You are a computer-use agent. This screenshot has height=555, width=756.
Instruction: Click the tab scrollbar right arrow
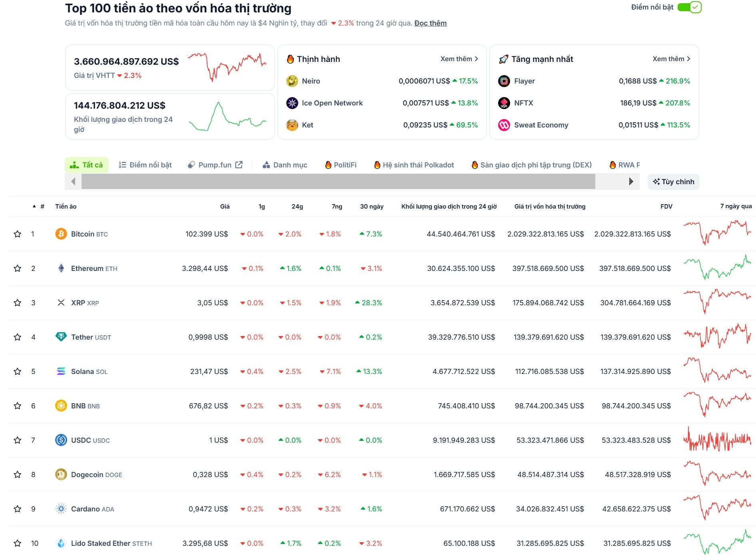pyautogui.click(x=631, y=181)
